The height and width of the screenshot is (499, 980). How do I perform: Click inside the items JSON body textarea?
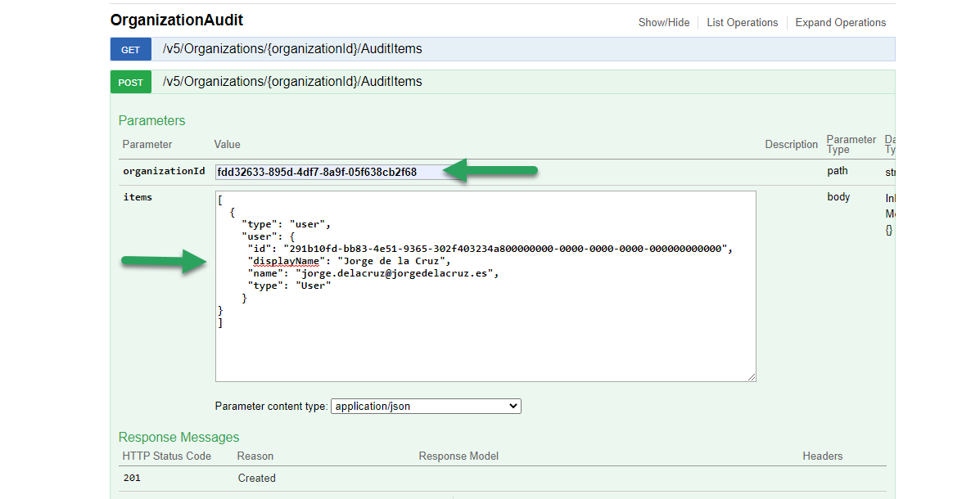click(x=485, y=286)
